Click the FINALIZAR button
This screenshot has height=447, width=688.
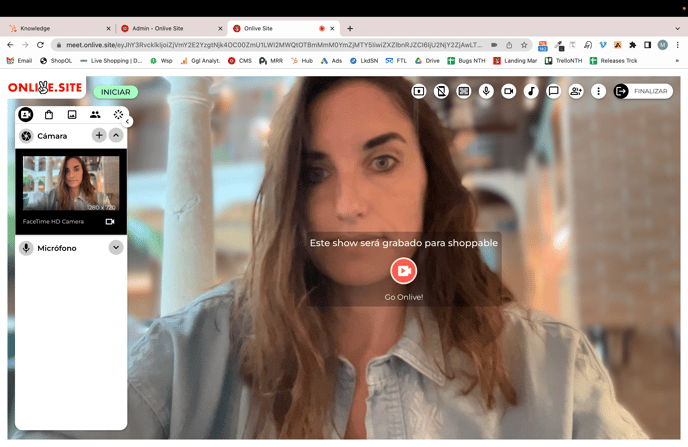[x=642, y=91]
